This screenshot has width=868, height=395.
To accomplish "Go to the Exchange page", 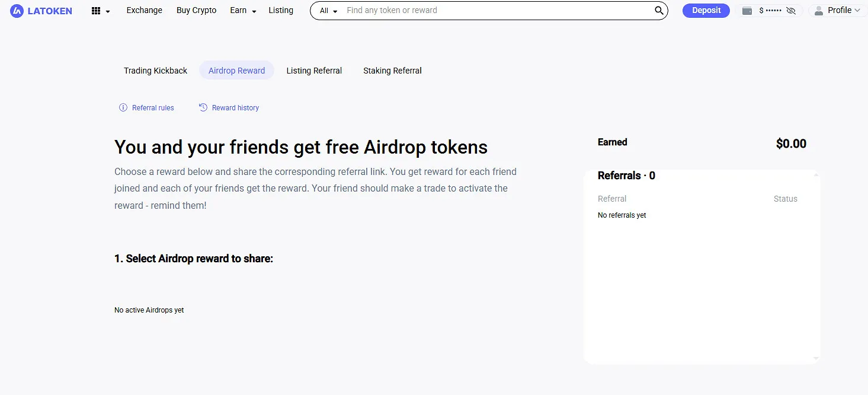I will tap(144, 10).
